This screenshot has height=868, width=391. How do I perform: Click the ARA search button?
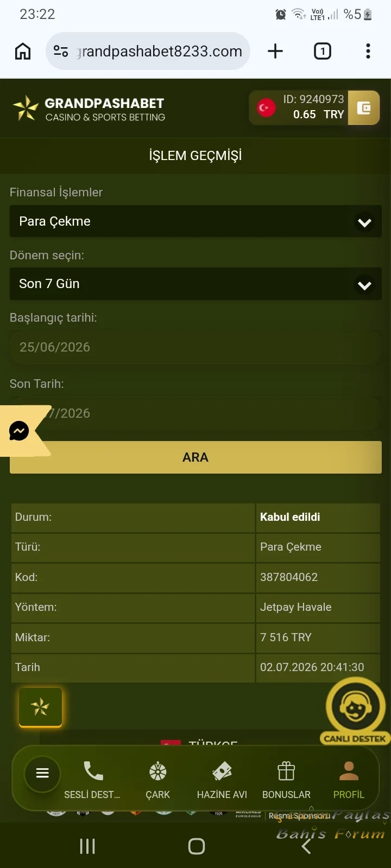195,457
